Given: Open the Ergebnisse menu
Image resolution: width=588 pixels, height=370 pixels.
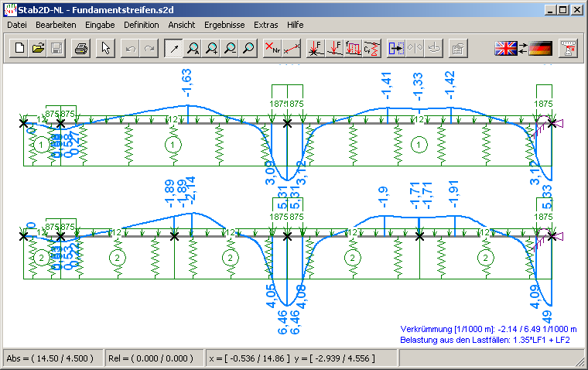Looking at the screenshot, I should 224,25.
